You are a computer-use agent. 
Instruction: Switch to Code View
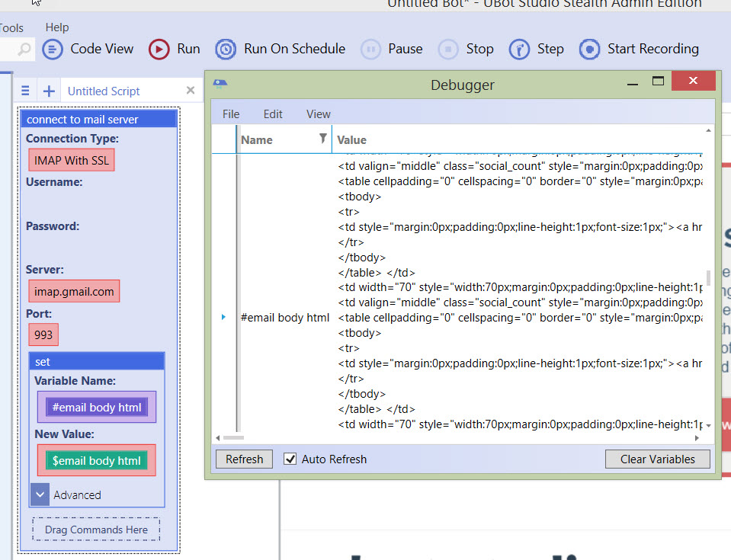[88, 49]
